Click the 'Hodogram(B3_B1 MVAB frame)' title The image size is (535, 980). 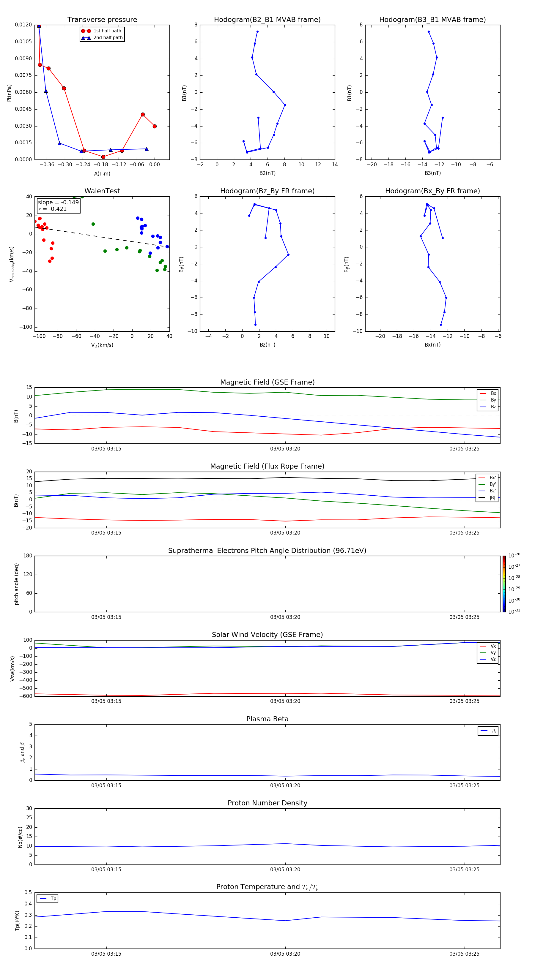click(x=432, y=20)
